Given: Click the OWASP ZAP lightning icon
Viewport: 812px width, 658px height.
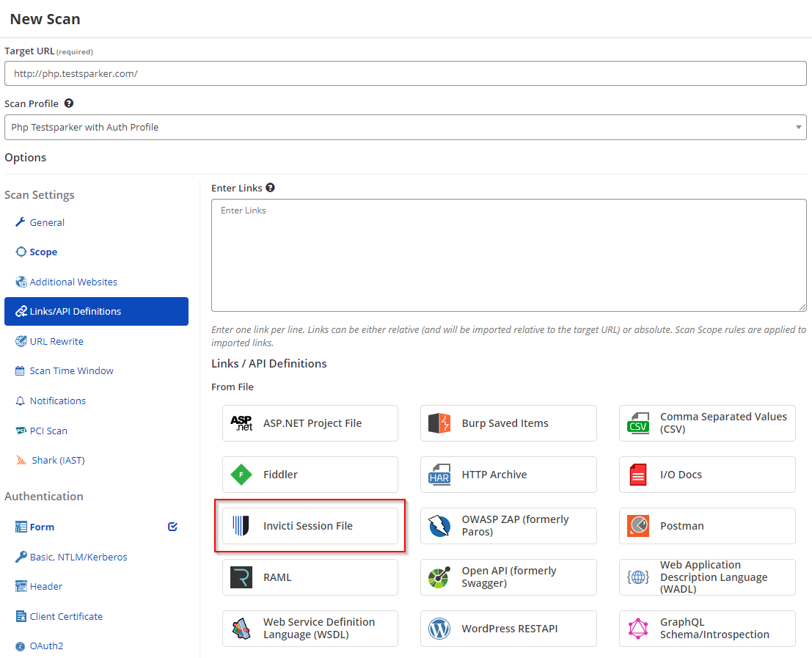Looking at the screenshot, I should click(439, 525).
